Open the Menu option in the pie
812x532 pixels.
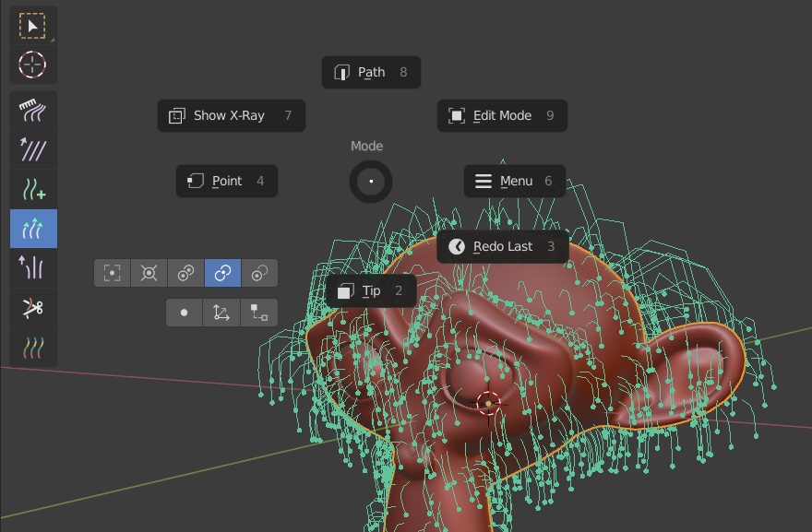pos(514,181)
